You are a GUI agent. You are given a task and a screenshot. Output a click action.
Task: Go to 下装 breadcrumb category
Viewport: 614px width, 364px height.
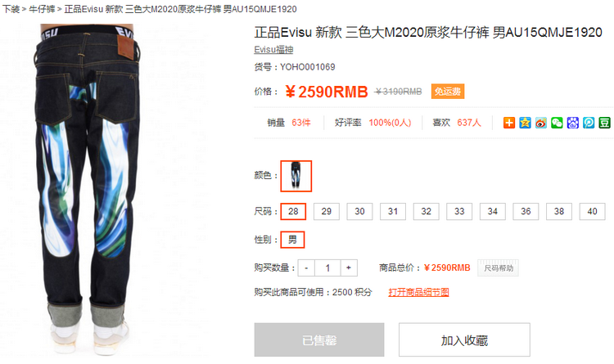pos(11,9)
